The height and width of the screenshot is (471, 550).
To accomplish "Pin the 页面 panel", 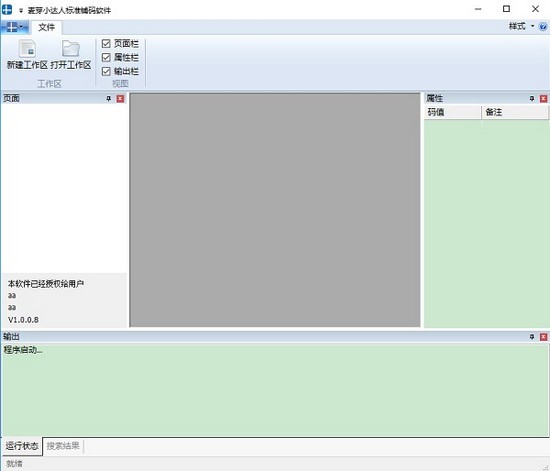I will click(109, 99).
